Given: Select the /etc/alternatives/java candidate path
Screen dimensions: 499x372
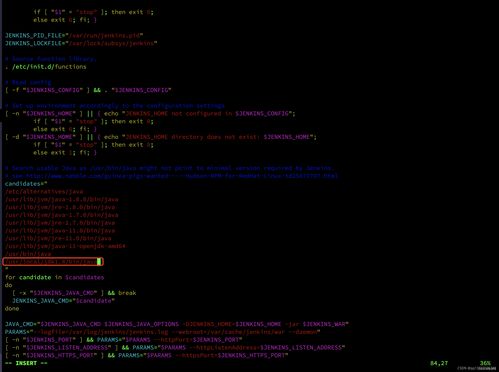Looking at the screenshot, I should (x=44, y=192).
